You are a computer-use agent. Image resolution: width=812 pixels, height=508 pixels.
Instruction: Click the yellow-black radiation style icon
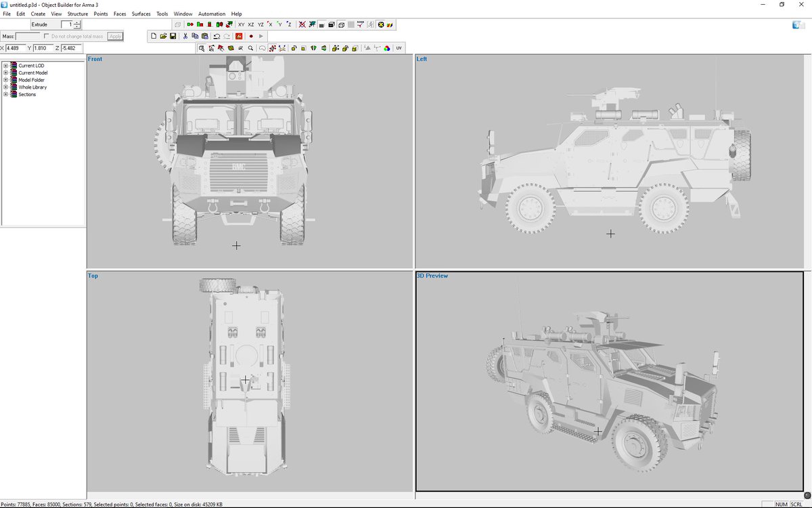coord(380,24)
